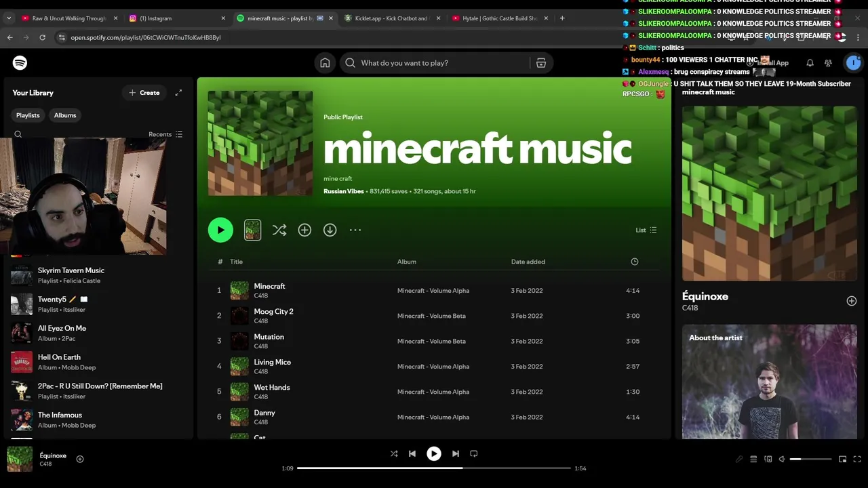Open All Eyez On Me album

coord(98,333)
